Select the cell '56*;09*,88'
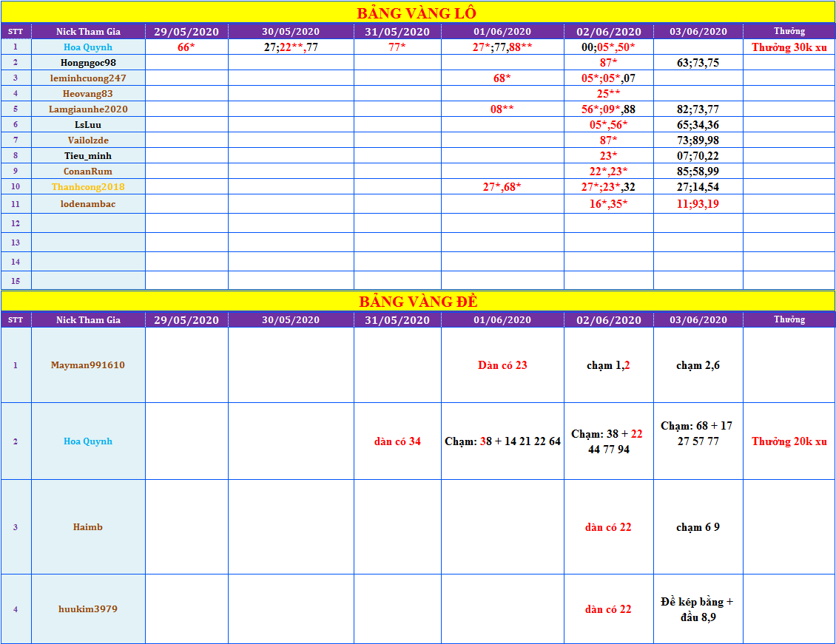 (x=608, y=109)
